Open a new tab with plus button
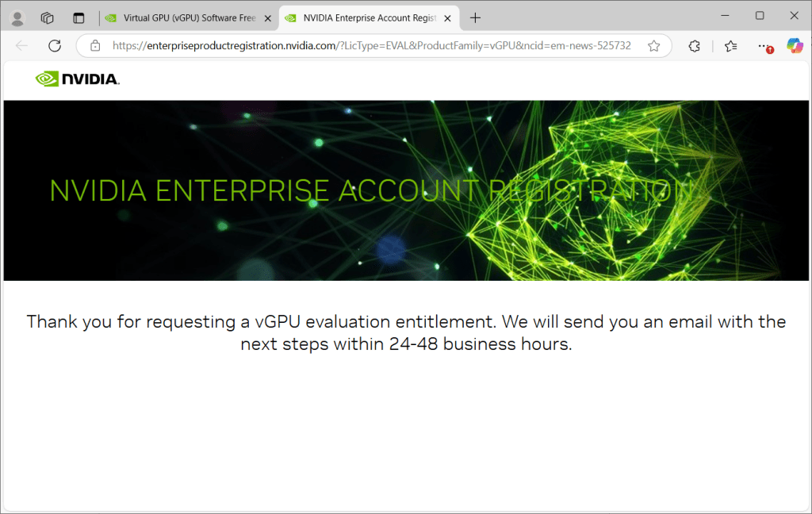812x514 pixels. [x=475, y=17]
